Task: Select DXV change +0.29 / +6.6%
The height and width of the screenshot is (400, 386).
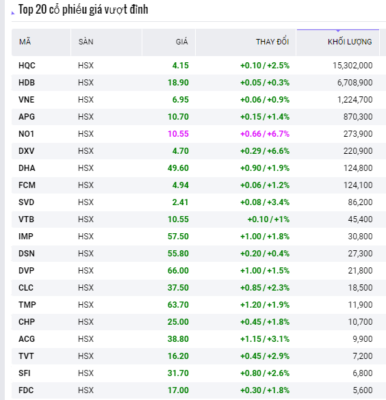Action: click(265, 151)
